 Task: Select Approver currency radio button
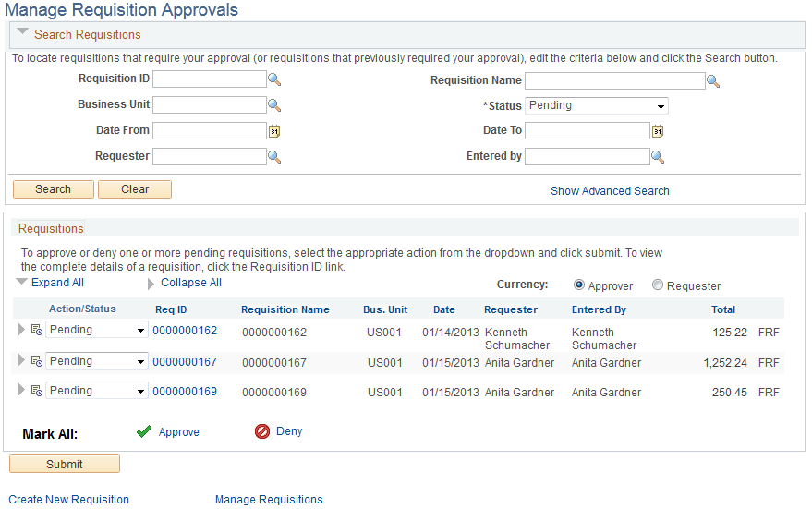[579, 285]
